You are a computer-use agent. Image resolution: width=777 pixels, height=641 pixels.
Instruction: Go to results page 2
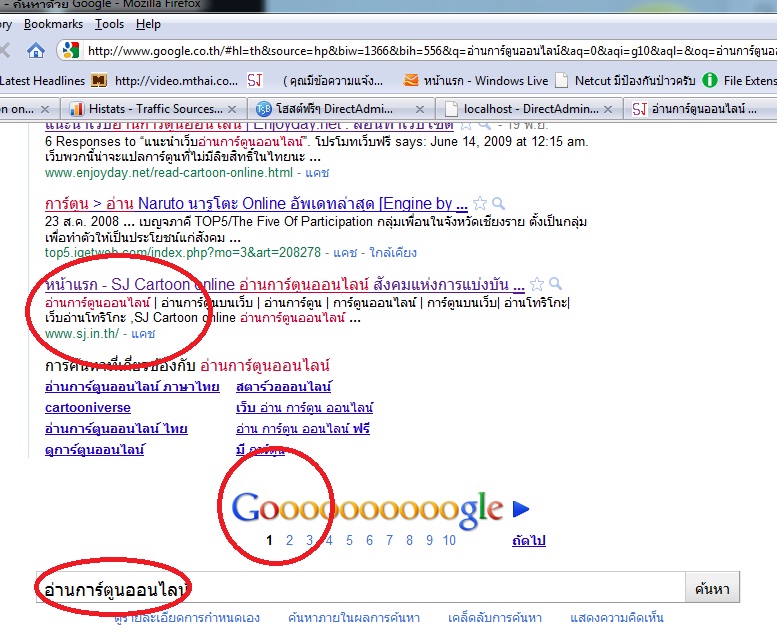pyautogui.click(x=289, y=540)
